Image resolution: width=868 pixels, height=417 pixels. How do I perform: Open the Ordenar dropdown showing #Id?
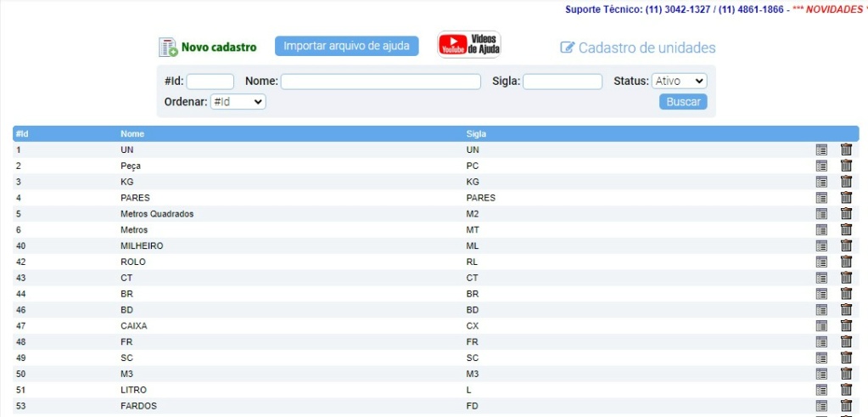[x=238, y=102]
